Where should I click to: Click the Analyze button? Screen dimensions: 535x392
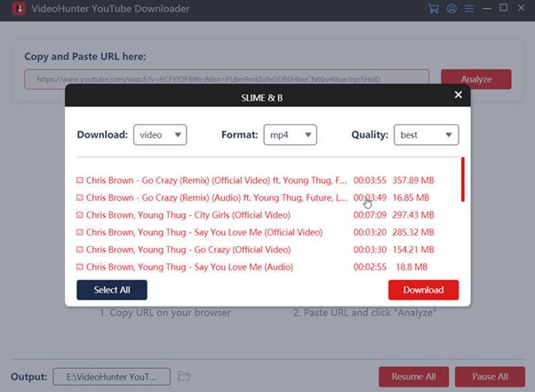pos(475,79)
